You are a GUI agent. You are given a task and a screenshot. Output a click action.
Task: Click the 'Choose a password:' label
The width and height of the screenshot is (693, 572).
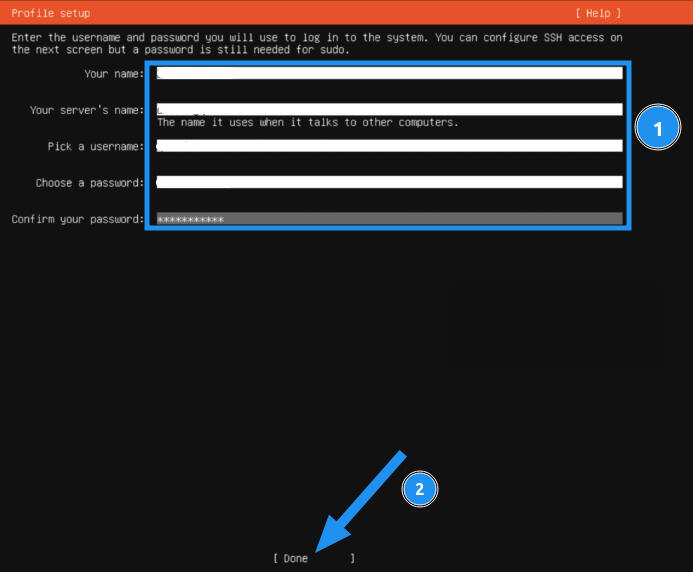coord(90,183)
